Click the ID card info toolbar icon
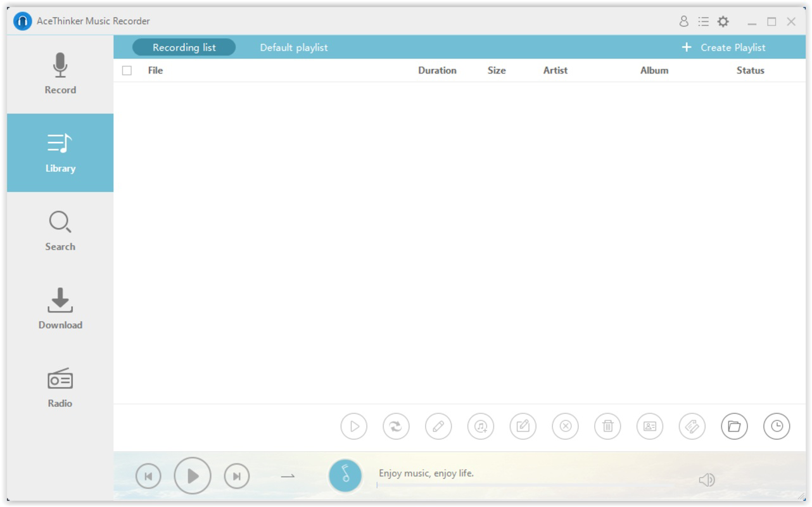812x507 pixels. [650, 427]
